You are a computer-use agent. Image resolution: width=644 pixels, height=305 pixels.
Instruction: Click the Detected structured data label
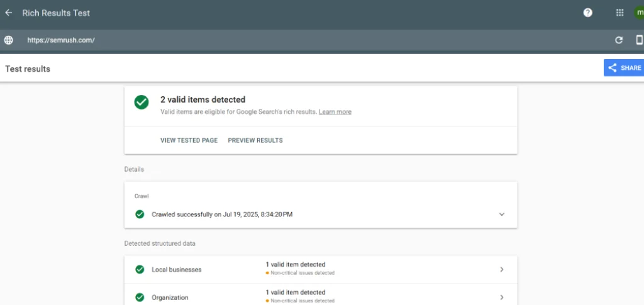(160, 243)
